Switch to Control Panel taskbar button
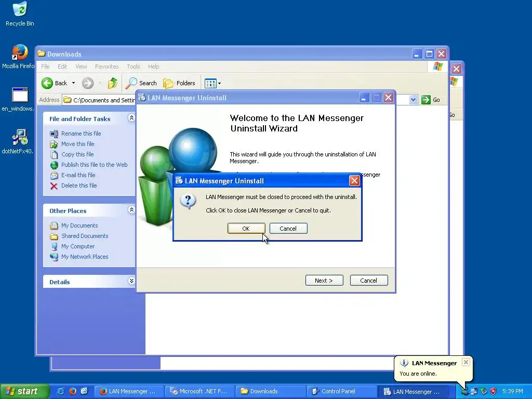The height and width of the screenshot is (399, 532). coord(341,392)
